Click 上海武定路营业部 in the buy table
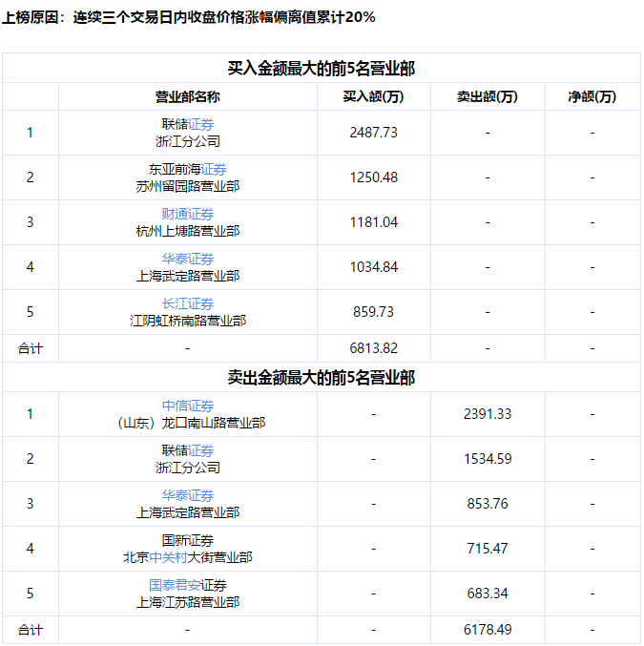The width and height of the screenshot is (644, 646). (x=188, y=276)
